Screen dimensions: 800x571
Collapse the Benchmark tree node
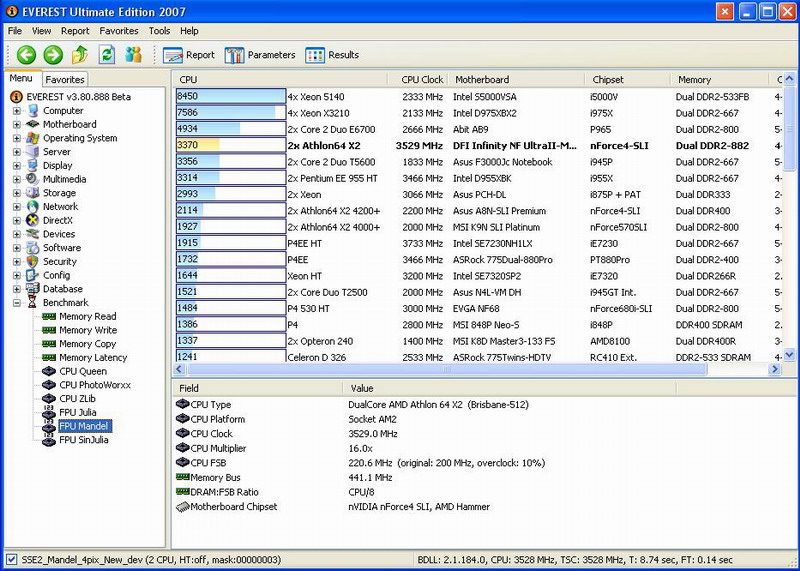pos(17,302)
